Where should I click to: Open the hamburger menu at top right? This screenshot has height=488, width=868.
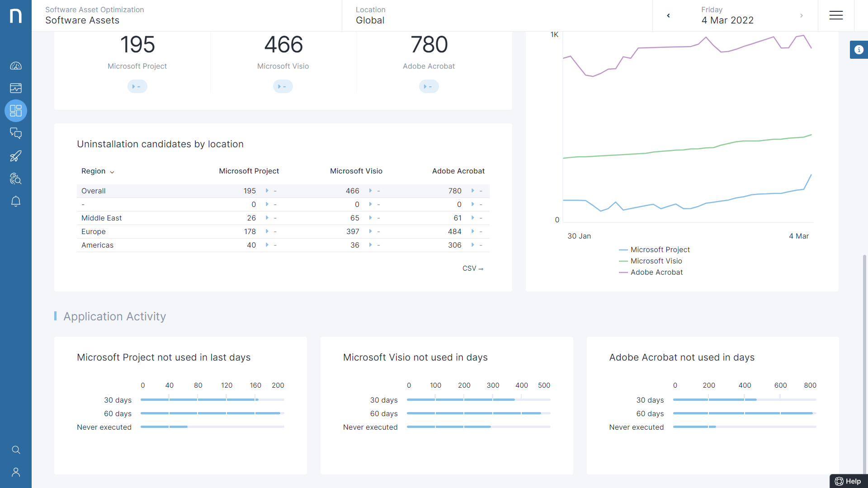click(x=836, y=15)
